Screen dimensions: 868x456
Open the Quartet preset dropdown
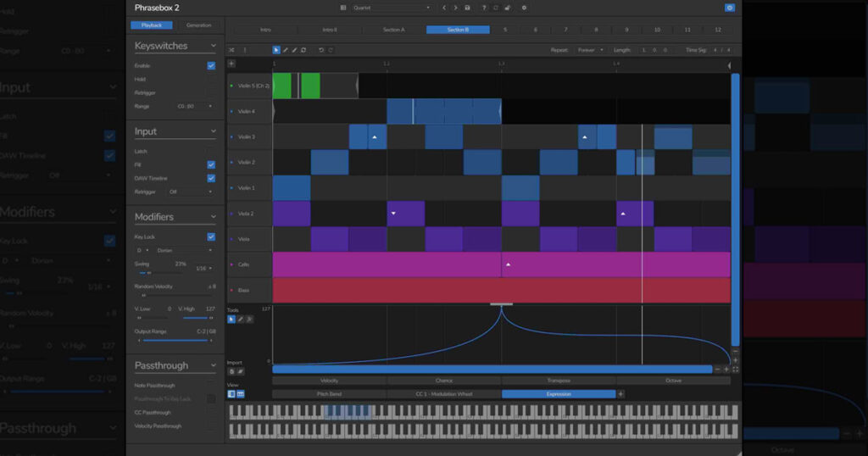tap(392, 8)
